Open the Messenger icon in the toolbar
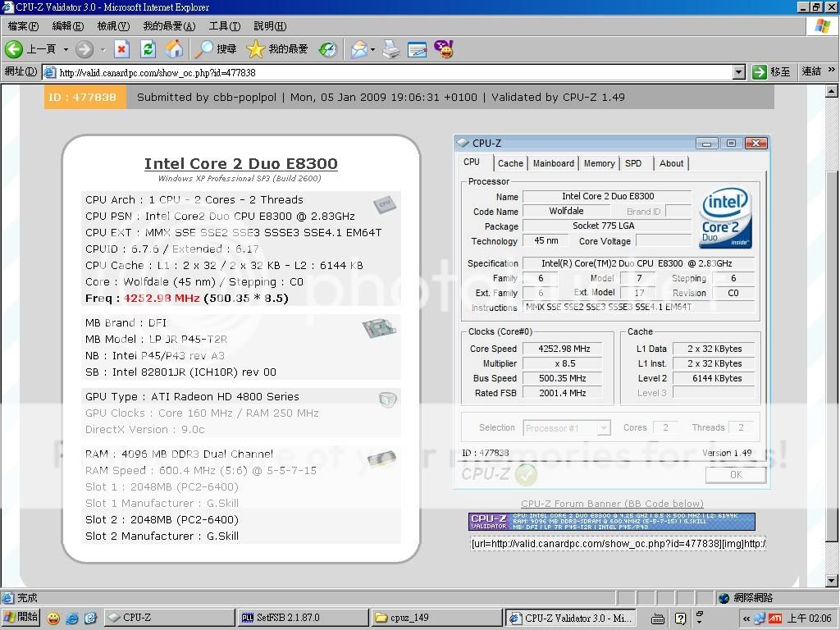Viewport: 840px width, 630px height. [x=444, y=49]
